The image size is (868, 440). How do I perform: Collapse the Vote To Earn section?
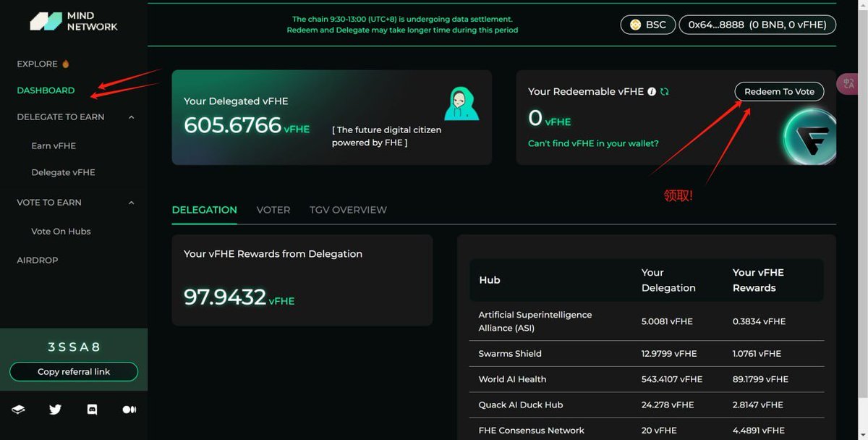(131, 203)
